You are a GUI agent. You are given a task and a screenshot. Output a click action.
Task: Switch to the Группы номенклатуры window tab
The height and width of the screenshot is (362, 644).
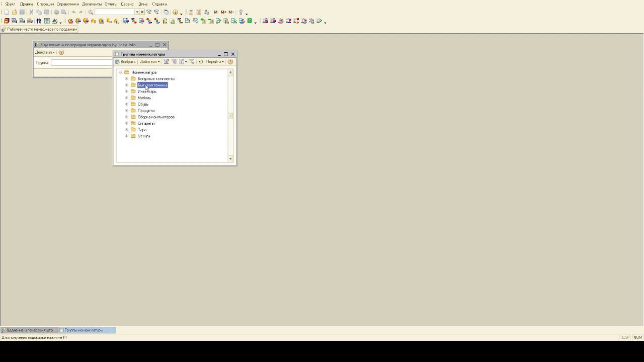point(87,330)
